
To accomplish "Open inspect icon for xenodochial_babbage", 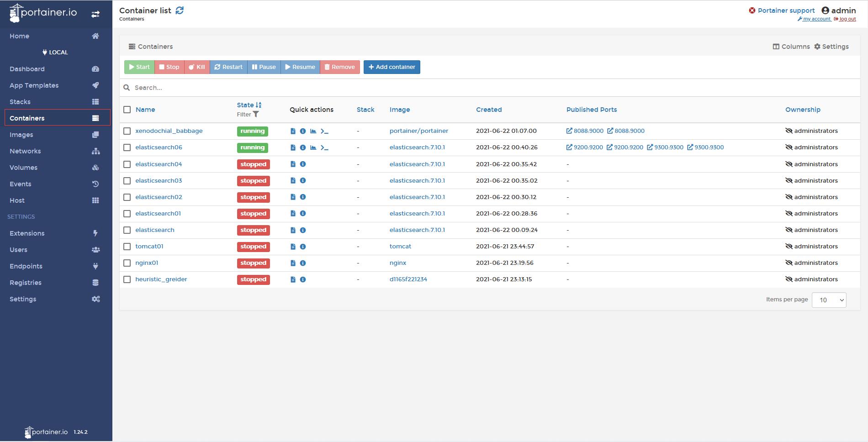I will coord(302,131).
